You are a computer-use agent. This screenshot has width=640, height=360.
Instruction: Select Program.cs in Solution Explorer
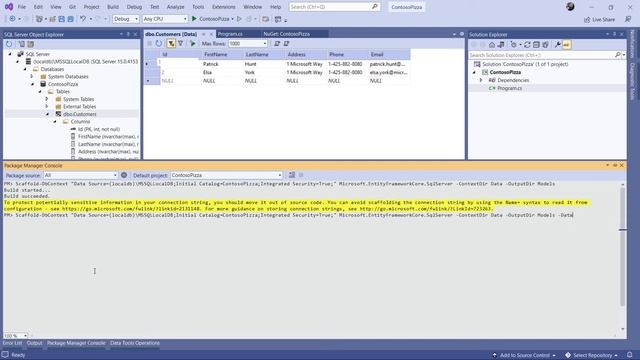click(x=509, y=88)
